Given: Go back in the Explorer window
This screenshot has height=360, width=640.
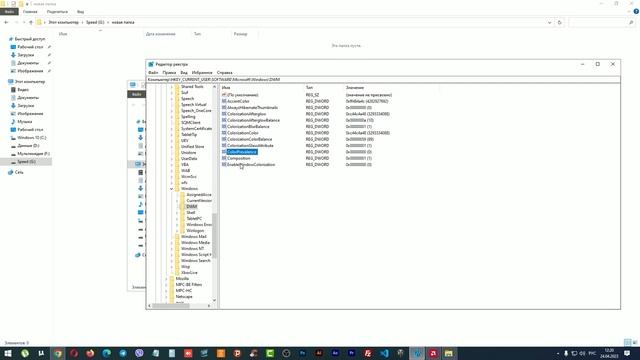Looking at the screenshot, I should click(6, 22).
